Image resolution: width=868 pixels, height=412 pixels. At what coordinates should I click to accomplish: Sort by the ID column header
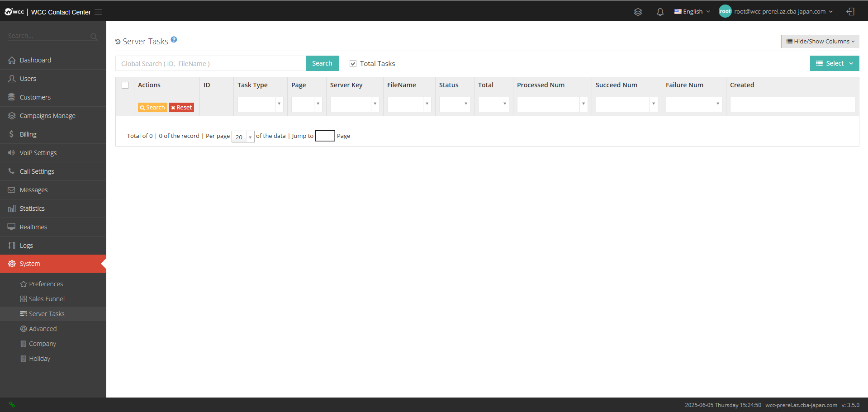click(207, 85)
